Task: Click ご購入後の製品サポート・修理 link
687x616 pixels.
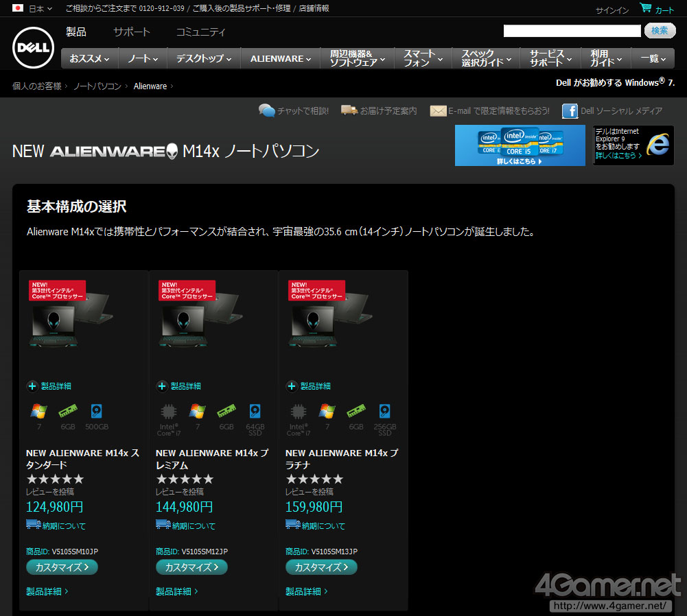Action: pos(242,8)
